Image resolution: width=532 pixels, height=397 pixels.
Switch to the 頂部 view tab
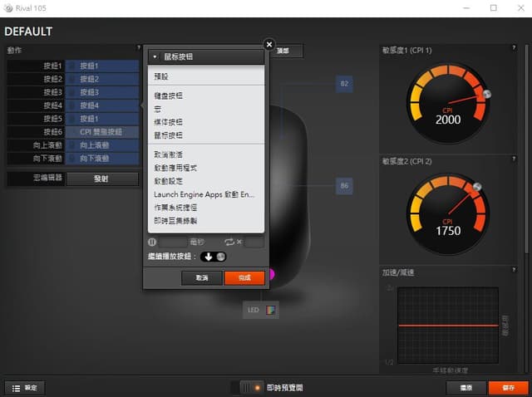pos(286,51)
